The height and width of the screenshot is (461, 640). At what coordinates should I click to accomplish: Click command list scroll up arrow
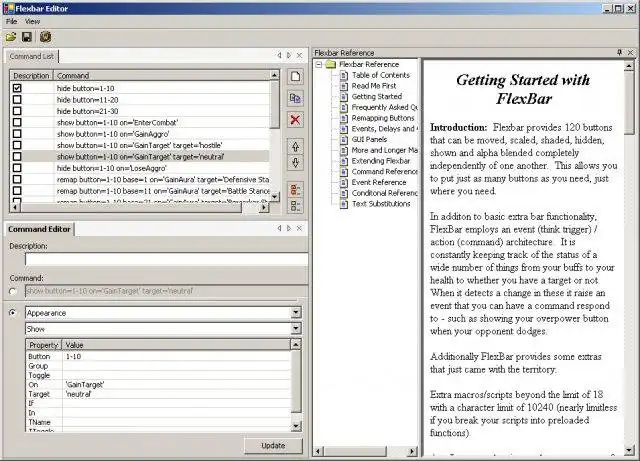(x=274, y=75)
